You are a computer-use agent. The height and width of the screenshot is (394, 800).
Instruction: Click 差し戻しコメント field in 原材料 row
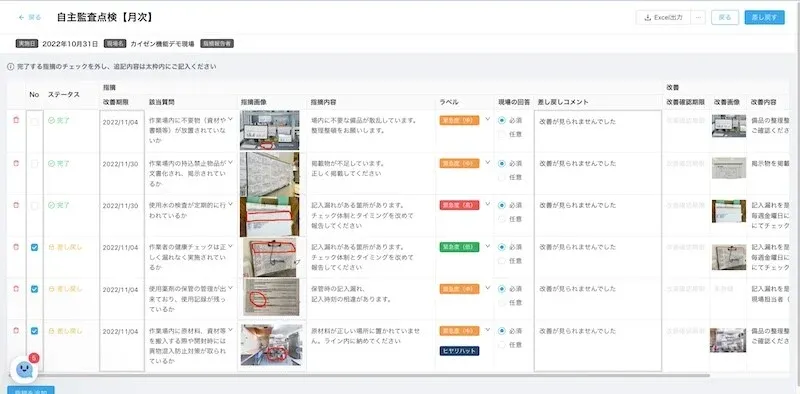(597, 345)
